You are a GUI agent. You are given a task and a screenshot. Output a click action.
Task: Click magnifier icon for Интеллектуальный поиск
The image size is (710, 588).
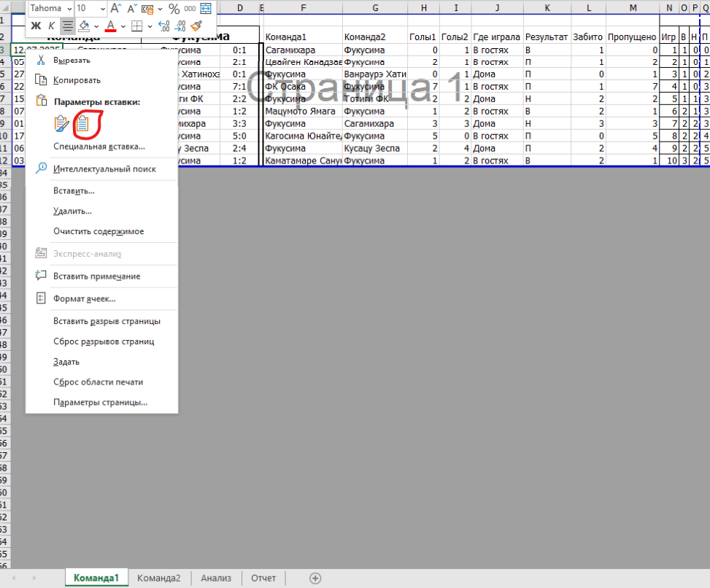(x=41, y=168)
